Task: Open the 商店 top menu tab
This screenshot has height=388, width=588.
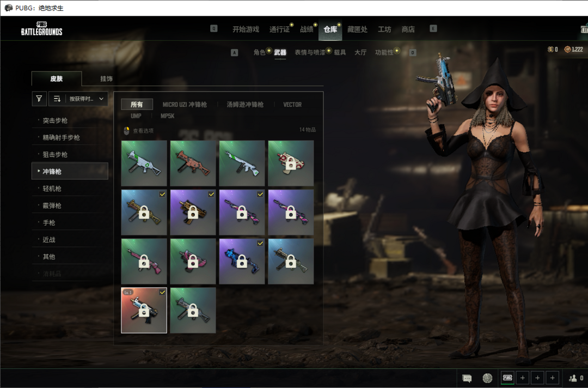Action: tap(408, 29)
